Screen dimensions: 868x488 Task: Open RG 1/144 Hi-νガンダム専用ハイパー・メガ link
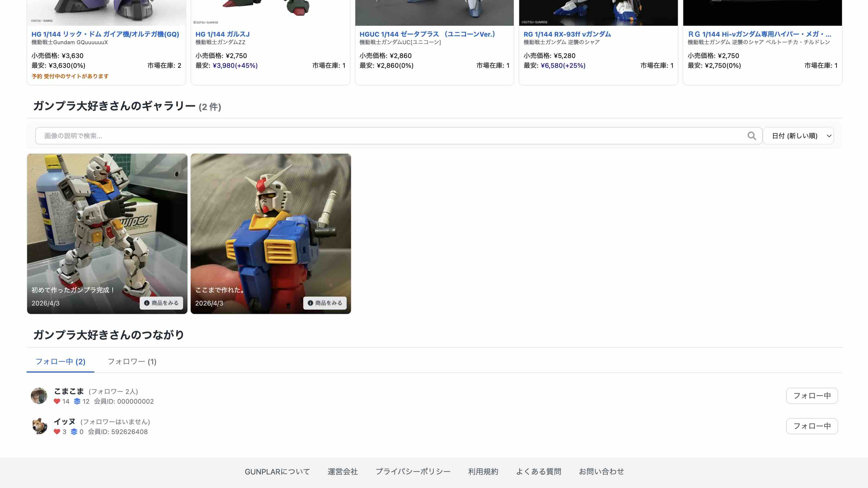coord(759,34)
